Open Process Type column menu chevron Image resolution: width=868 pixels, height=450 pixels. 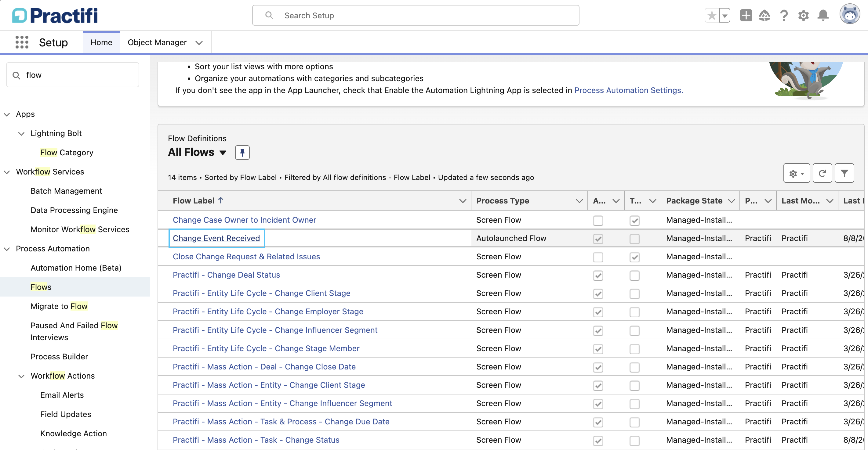tap(579, 201)
